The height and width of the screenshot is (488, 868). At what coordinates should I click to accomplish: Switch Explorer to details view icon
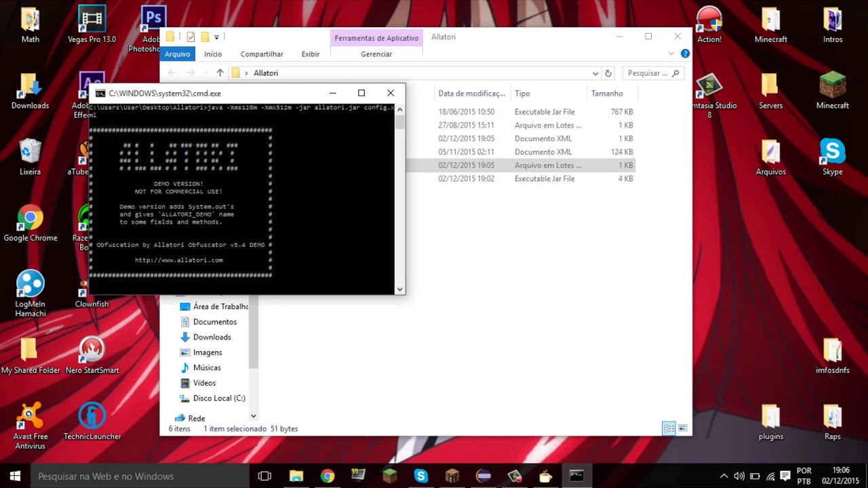coord(669,428)
